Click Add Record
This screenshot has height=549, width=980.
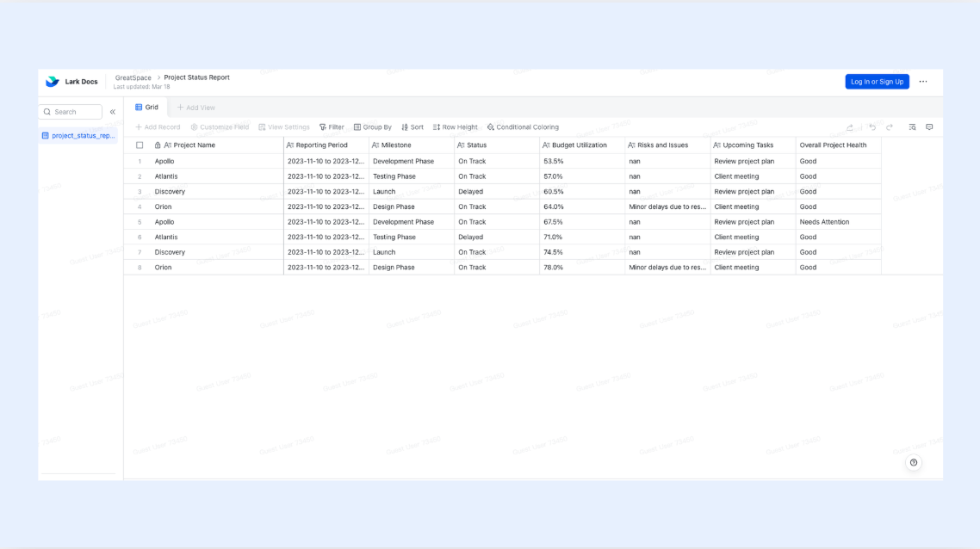158,127
